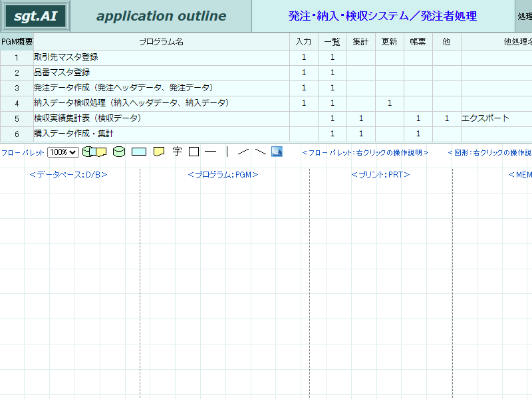532x399 pixels.
Task: Select program 取引先マスタ登録
Action: 162,57
